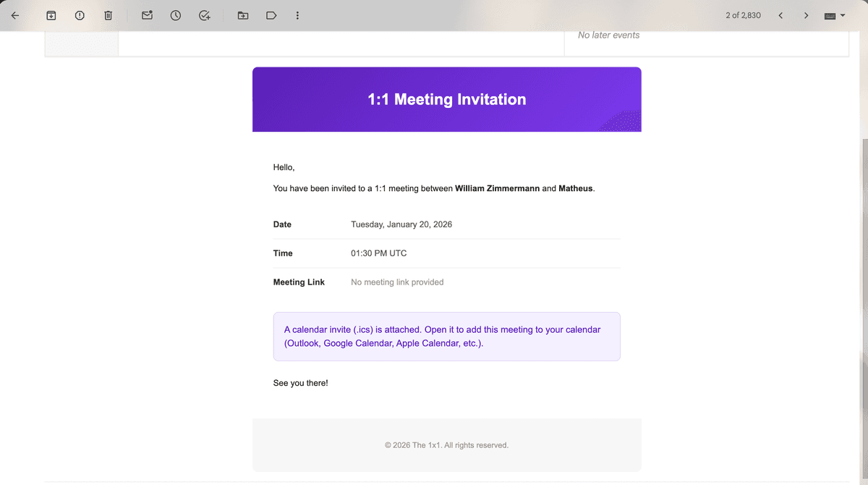
Task: Add this email to Tasks
Action: [204, 14]
